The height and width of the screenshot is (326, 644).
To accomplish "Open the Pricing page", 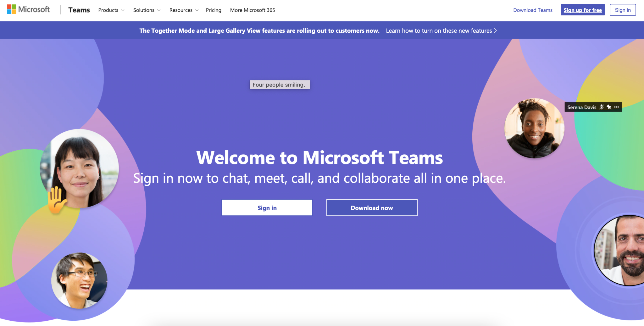I will (x=214, y=10).
